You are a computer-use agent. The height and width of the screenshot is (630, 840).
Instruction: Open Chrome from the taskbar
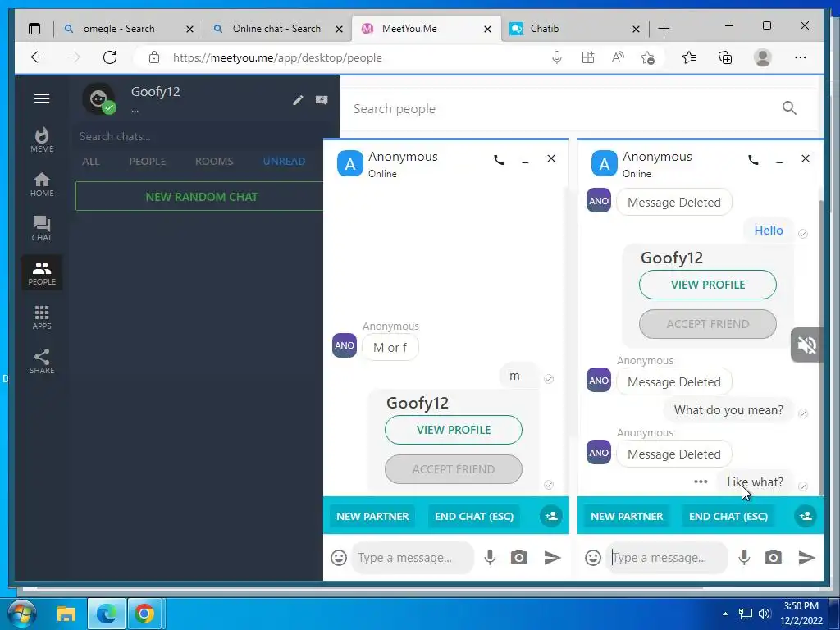tap(144, 614)
